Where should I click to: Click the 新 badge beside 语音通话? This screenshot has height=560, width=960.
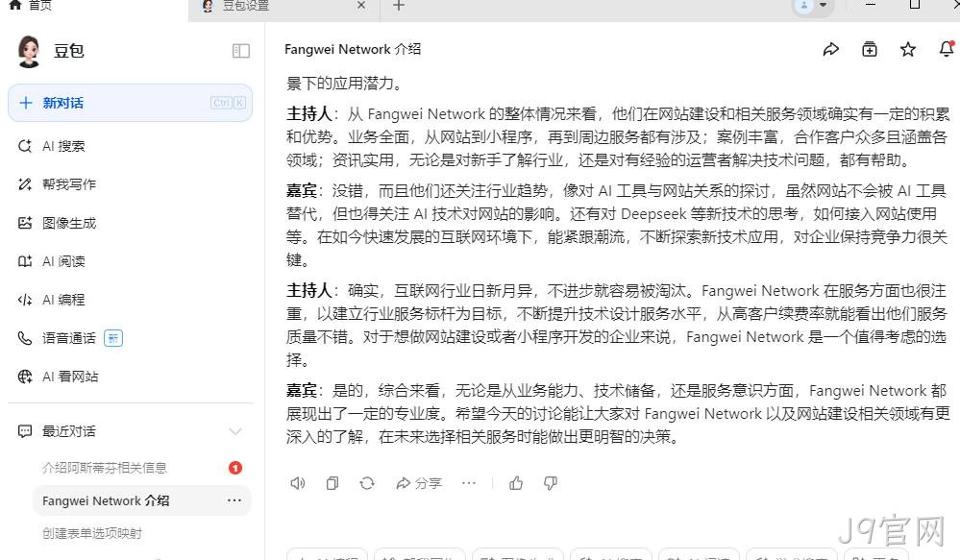[x=113, y=338]
